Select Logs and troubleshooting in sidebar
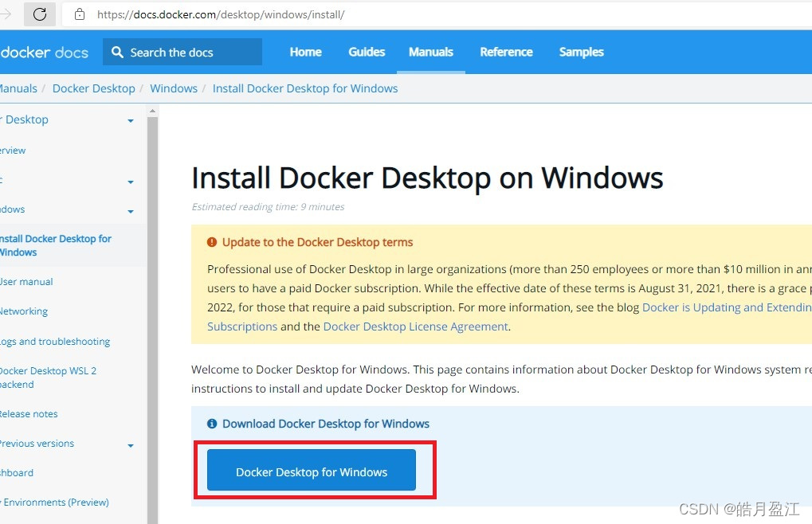The height and width of the screenshot is (524, 812). coord(54,342)
